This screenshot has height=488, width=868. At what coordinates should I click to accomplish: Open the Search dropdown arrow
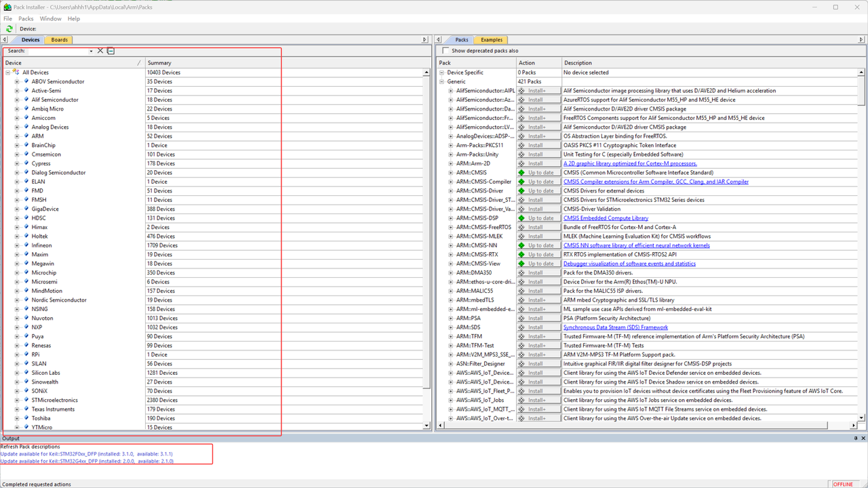point(91,51)
